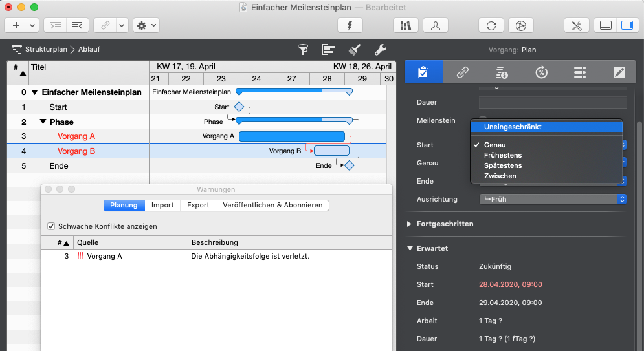Click the Strukturplan breadcrumb
Screen dimensions: 644x351
coord(46,50)
